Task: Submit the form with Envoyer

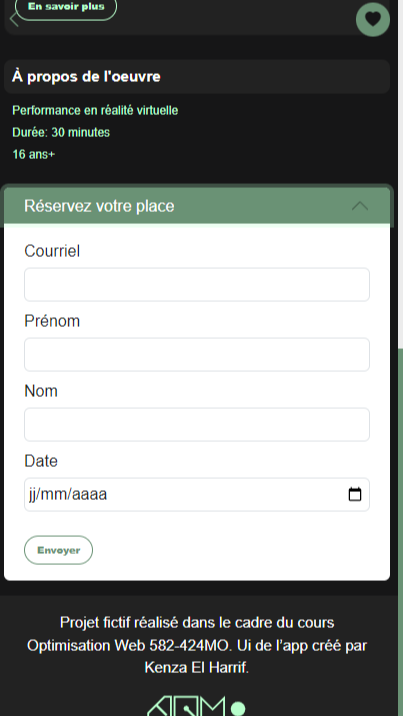Action: [58, 550]
